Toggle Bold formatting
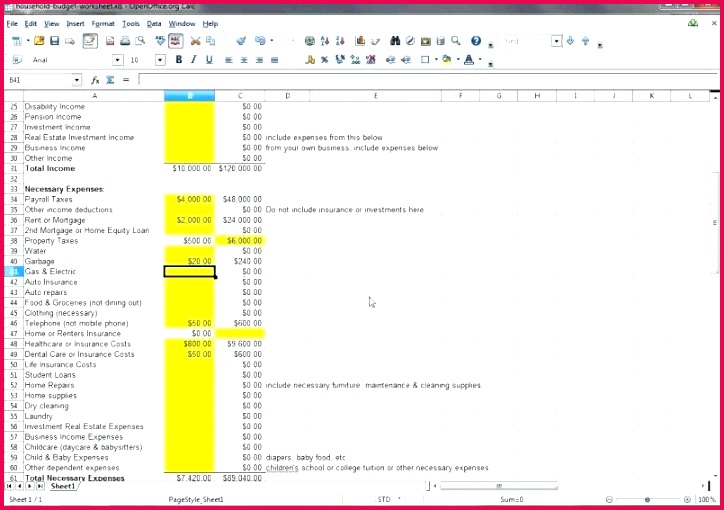Viewport: 724px width, 510px height. 179,60
